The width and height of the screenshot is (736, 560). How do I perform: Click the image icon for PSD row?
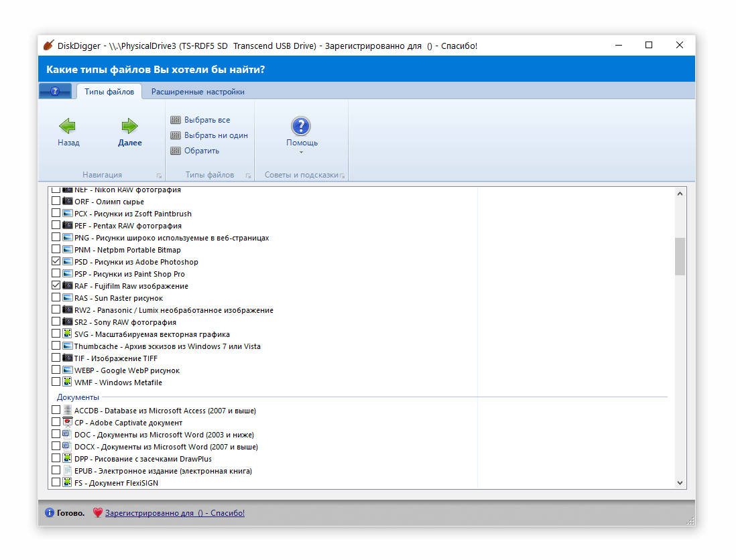68,262
